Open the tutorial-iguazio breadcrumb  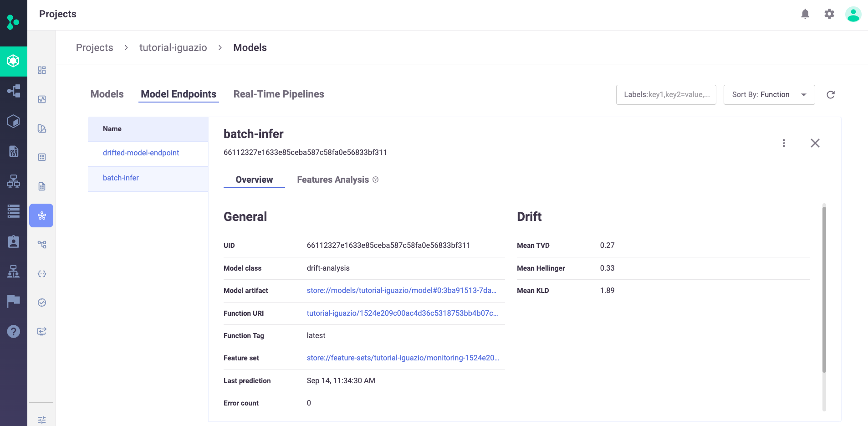tap(173, 47)
